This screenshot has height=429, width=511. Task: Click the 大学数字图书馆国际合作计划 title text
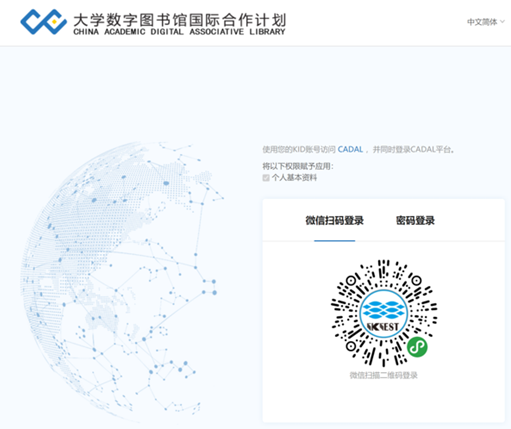(179, 20)
